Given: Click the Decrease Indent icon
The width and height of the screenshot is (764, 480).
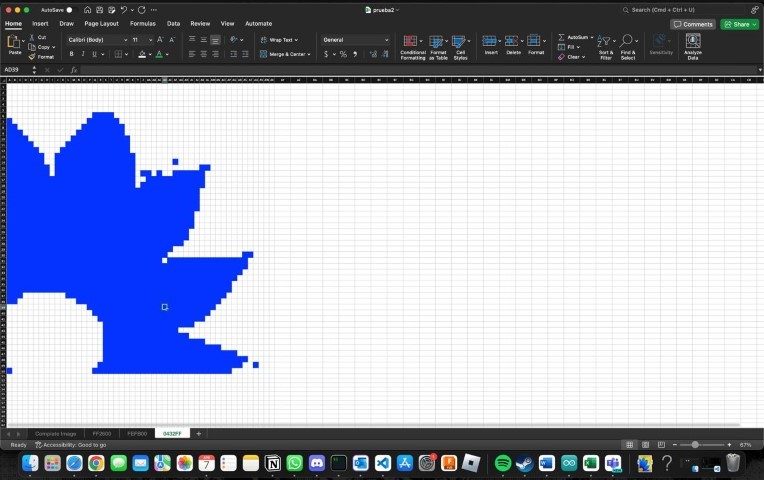Looking at the screenshot, I should click(x=233, y=54).
